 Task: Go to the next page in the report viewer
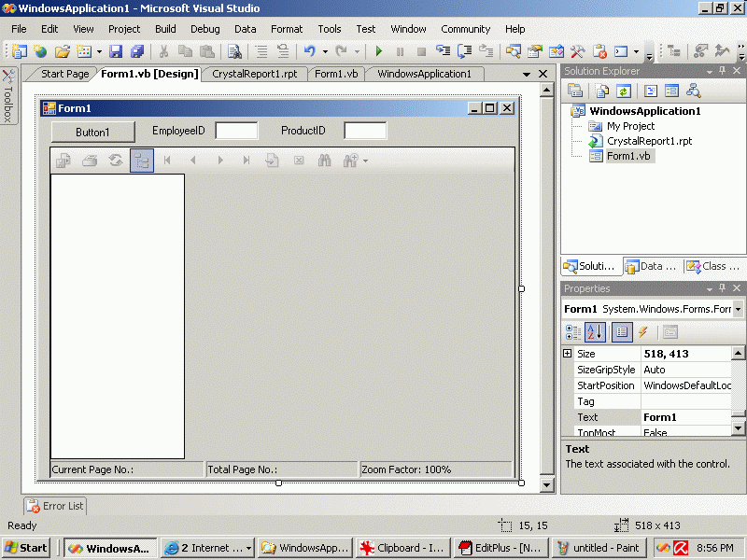tap(220, 161)
